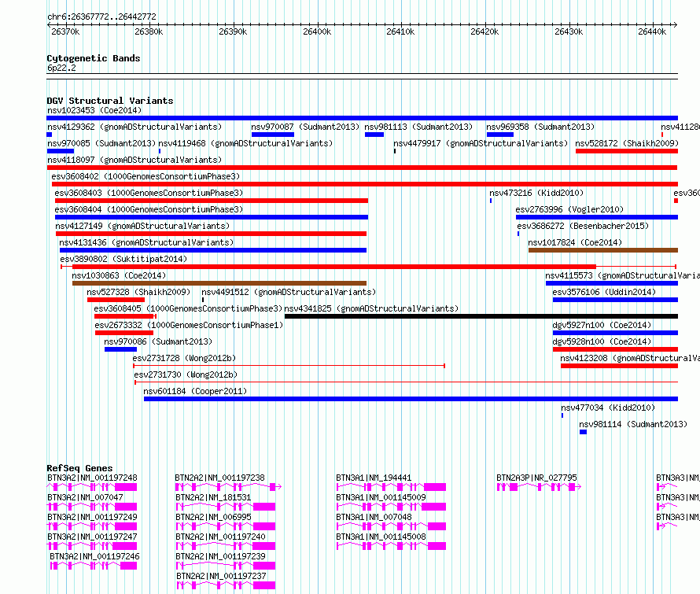The height and width of the screenshot is (594, 700).
Task: Open esv2763996 (Vogler2010) variant label
Action: [569, 209]
